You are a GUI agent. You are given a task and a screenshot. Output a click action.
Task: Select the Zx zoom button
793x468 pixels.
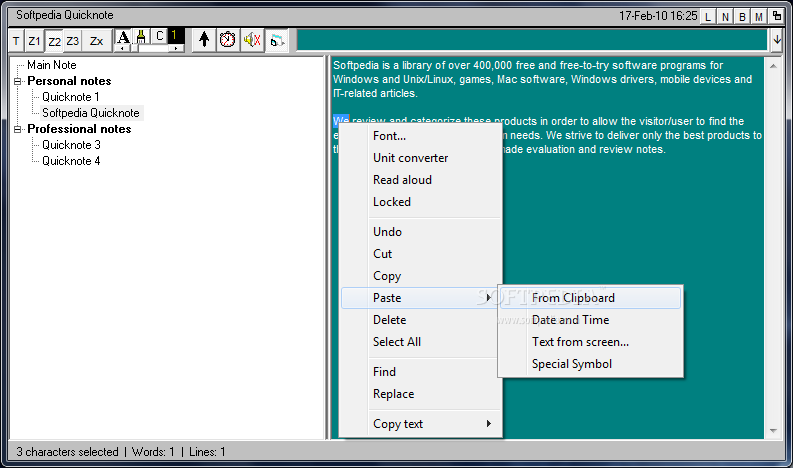pos(97,41)
